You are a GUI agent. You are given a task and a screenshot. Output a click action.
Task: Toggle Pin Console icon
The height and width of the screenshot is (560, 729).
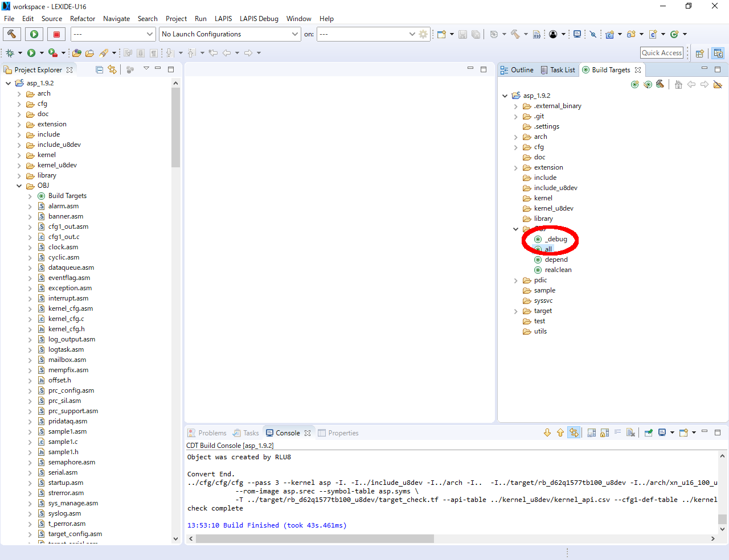coord(649,433)
